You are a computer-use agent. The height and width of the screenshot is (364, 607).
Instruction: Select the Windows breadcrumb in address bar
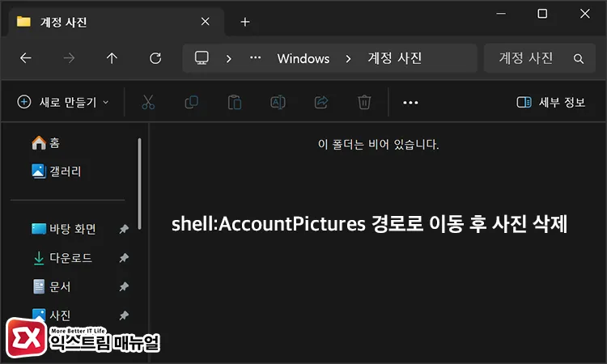[x=303, y=58]
